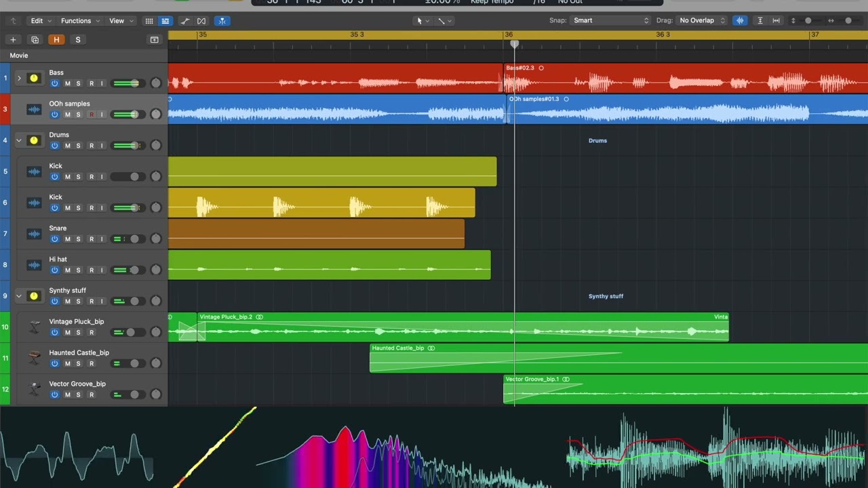Click the Snare track waveform icon
868x488 pixels.
tap(34, 234)
